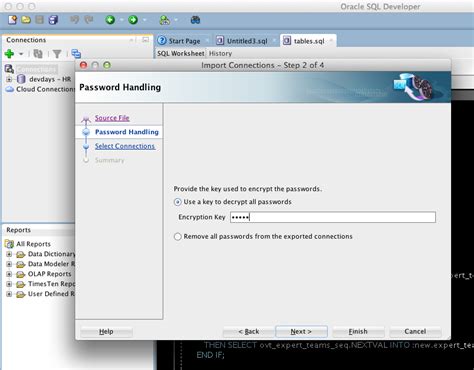Open dropdown arrow beside Back navigation icon
Image resolution: width=474 pixels, height=370 pixels.
click(121, 20)
